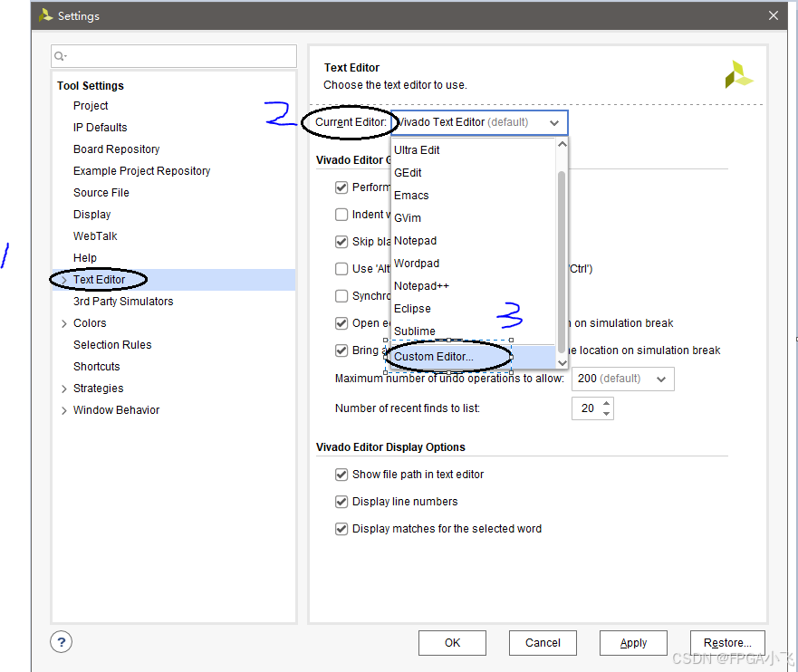Open IP Defaults settings
Image resolution: width=798 pixels, height=672 pixels.
[101, 128]
